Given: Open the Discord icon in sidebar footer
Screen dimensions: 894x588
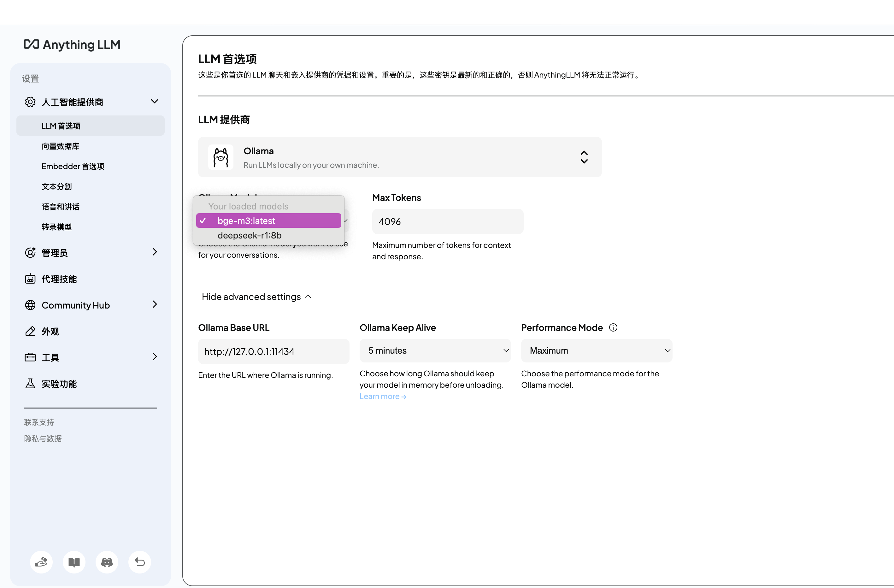Looking at the screenshot, I should pos(107,562).
